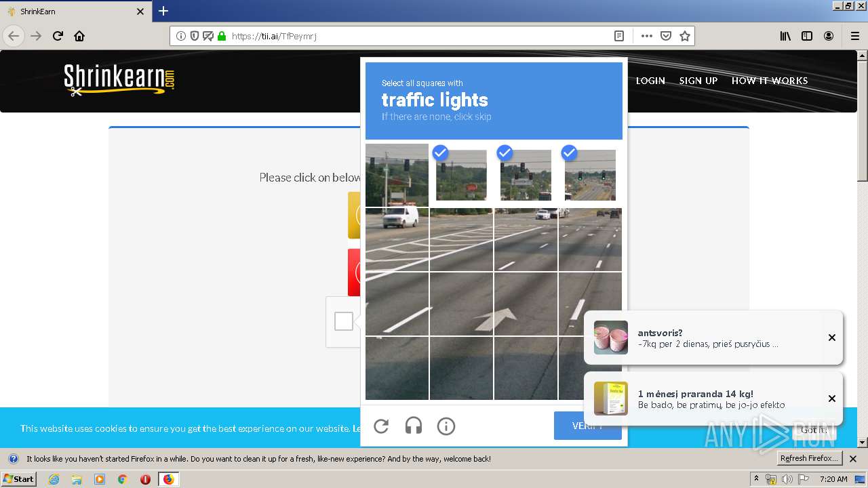Screen dimensions: 868x488
Task: Close the antsvoris notification
Action: 832,338
